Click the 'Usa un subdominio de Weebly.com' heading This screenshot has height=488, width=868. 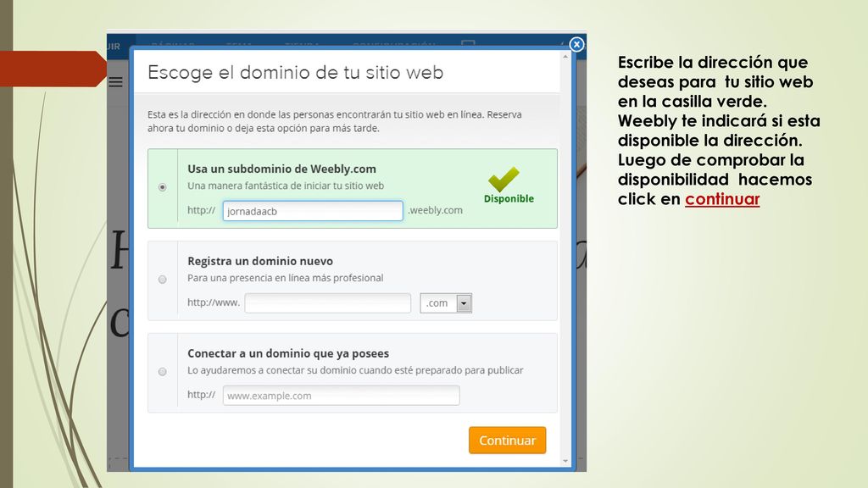(x=281, y=169)
